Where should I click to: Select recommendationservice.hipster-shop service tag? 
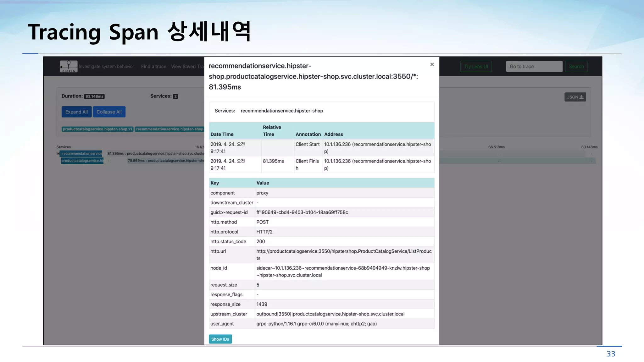tap(170, 129)
